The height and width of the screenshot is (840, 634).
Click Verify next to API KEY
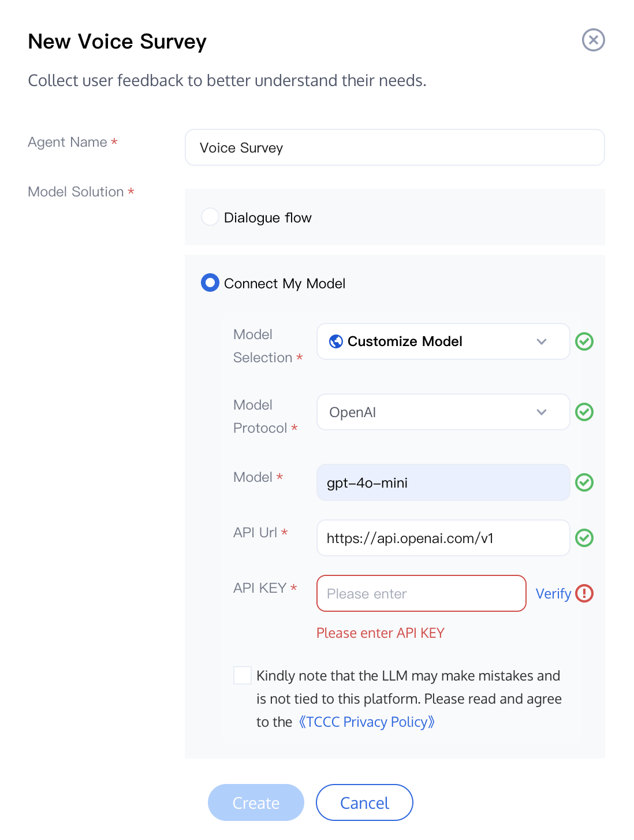click(x=553, y=594)
